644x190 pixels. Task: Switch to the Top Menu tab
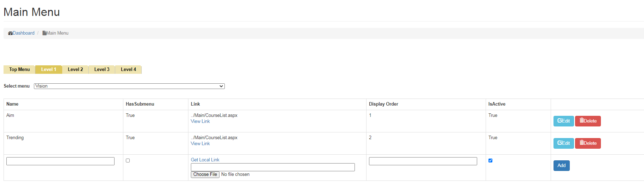[19, 70]
